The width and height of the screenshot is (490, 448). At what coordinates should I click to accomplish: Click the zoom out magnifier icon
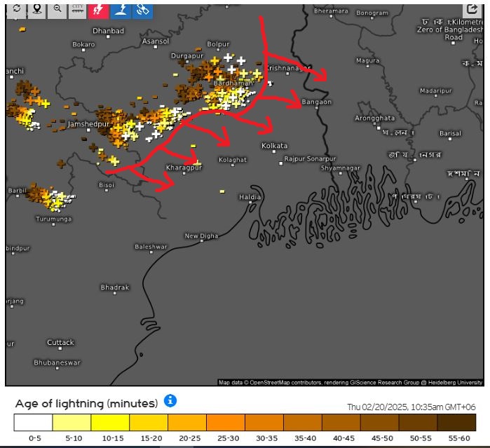coord(57,10)
